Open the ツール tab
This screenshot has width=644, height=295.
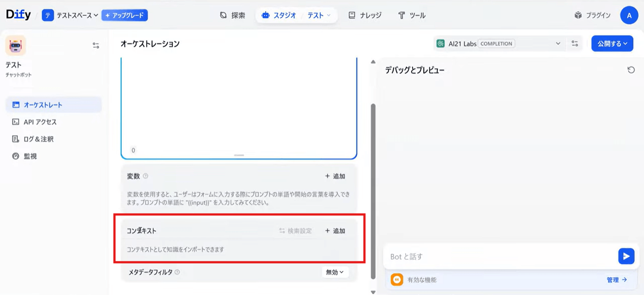click(x=412, y=15)
